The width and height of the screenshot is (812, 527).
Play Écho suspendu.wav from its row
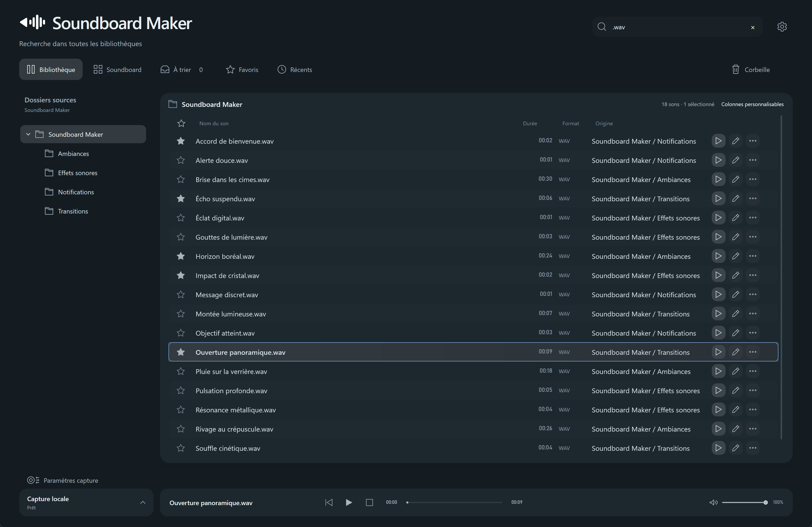click(x=718, y=198)
